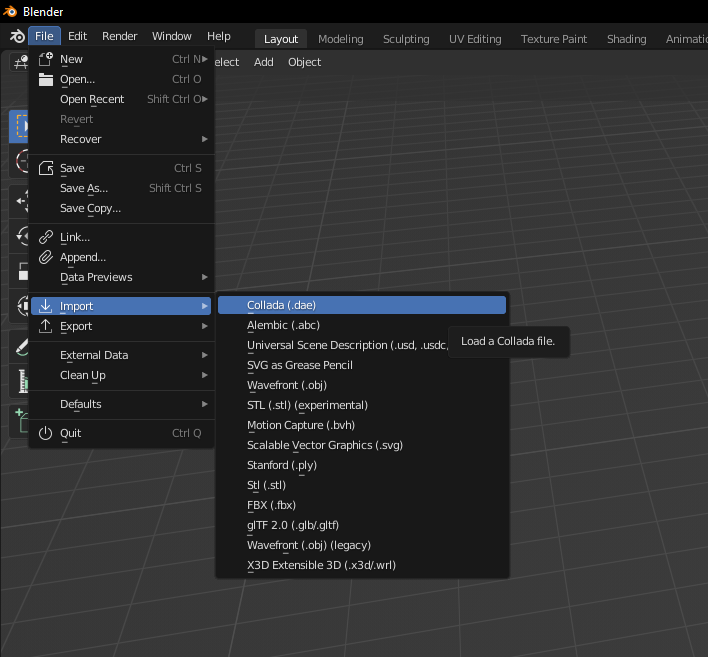Select the Layout workspace tab
The image size is (708, 657).
coord(281,39)
